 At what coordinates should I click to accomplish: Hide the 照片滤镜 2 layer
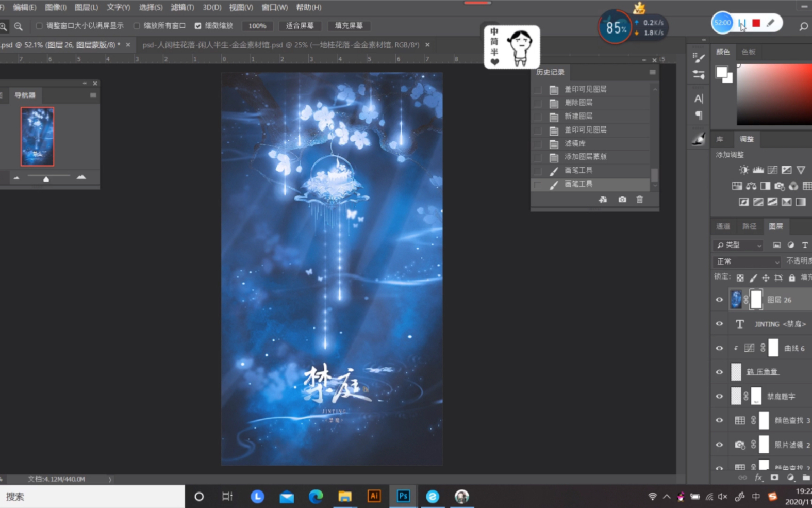coord(719,445)
